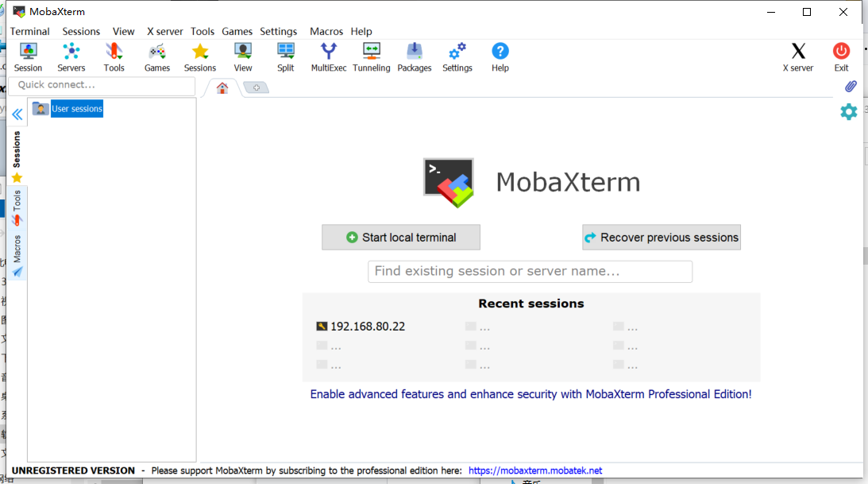Collapse sidebar with double chevron
This screenshot has width=868, height=484.
(17, 114)
